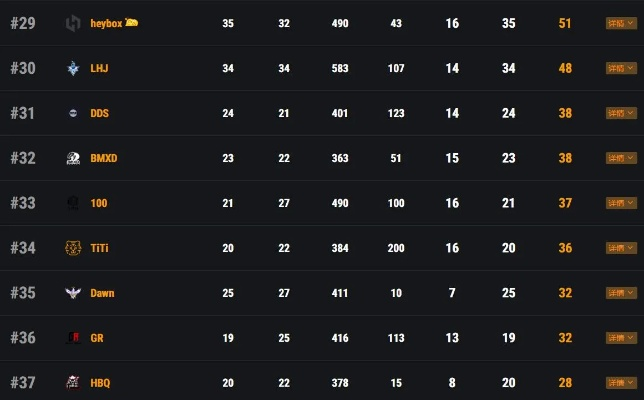Viewport: 644px width, 400px height.
Task: Click the BMXD team name
Action: point(104,158)
